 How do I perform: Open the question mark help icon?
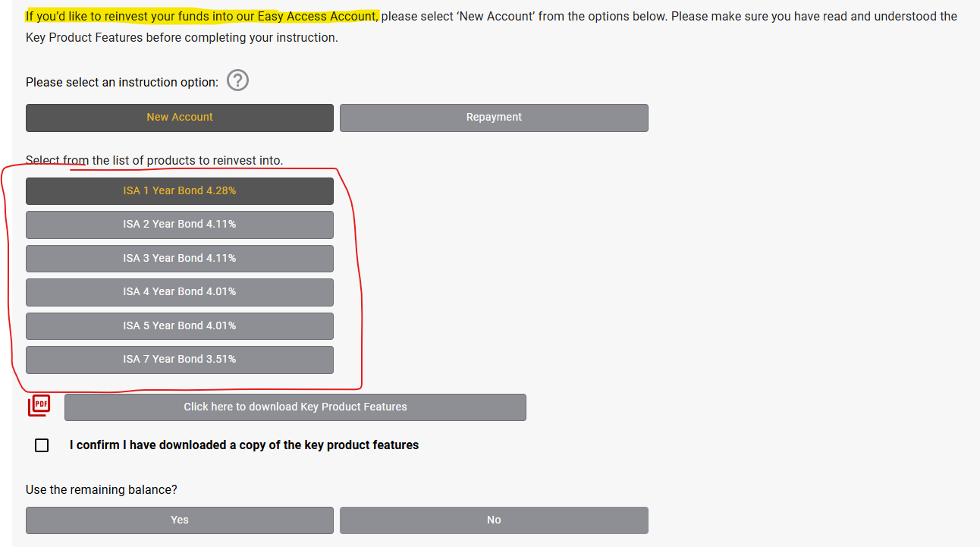(238, 80)
